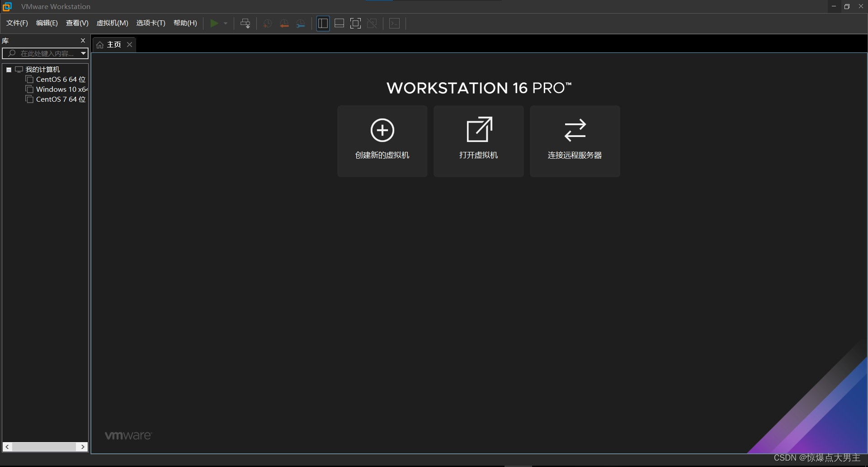The height and width of the screenshot is (467, 868).
Task: Close the library (库) panel
Action: pyautogui.click(x=83, y=41)
